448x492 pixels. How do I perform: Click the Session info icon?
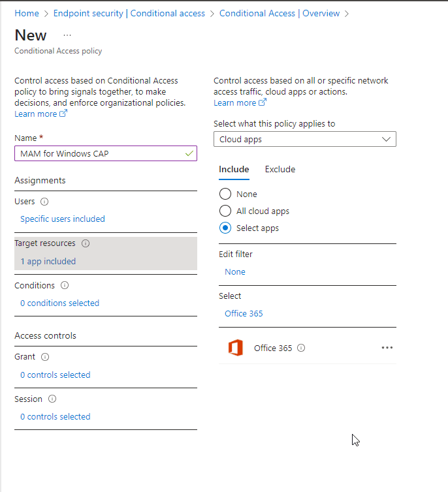[52, 399]
